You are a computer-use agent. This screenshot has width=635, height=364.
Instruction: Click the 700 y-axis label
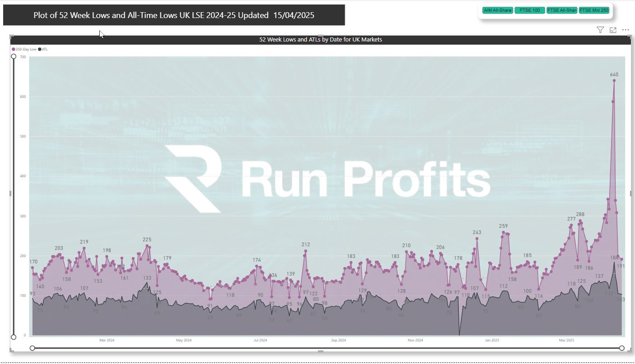23,57
